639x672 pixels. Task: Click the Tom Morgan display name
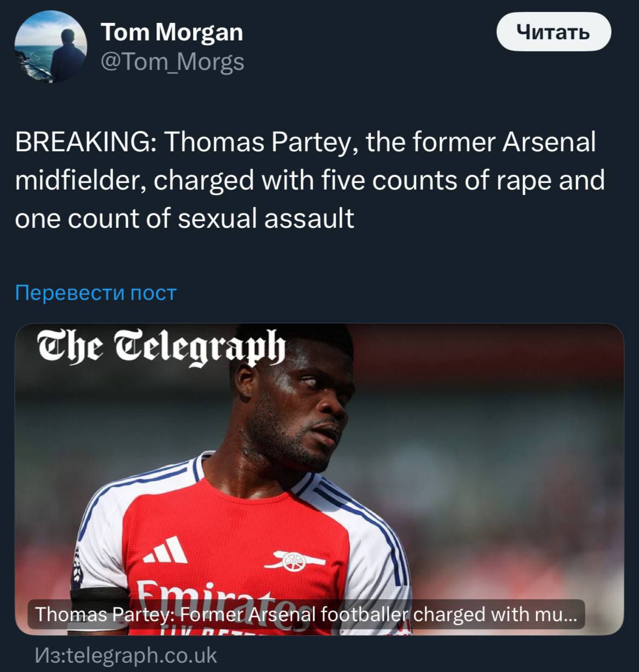(172, 32)
